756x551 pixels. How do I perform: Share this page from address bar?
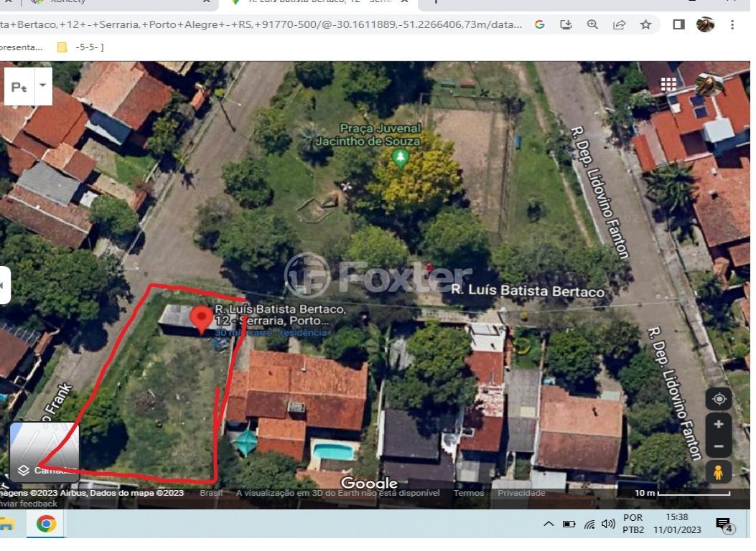619,24
